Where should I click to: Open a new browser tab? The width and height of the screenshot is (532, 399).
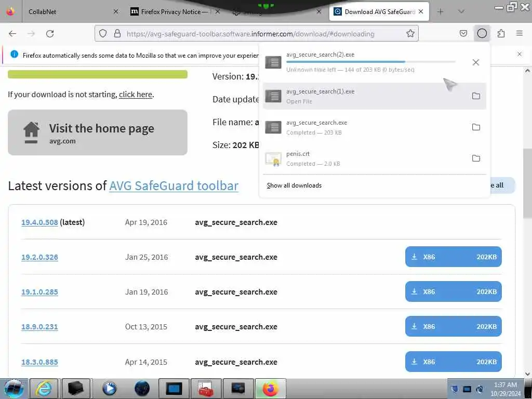pyautogui.click(x=440, y=12)
